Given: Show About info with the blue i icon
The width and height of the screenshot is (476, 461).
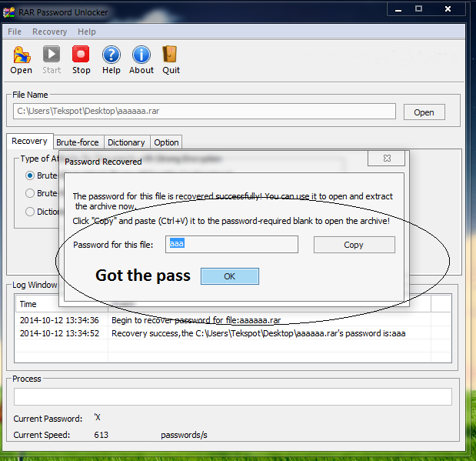Looking at the screenshot, I should 141,55.
